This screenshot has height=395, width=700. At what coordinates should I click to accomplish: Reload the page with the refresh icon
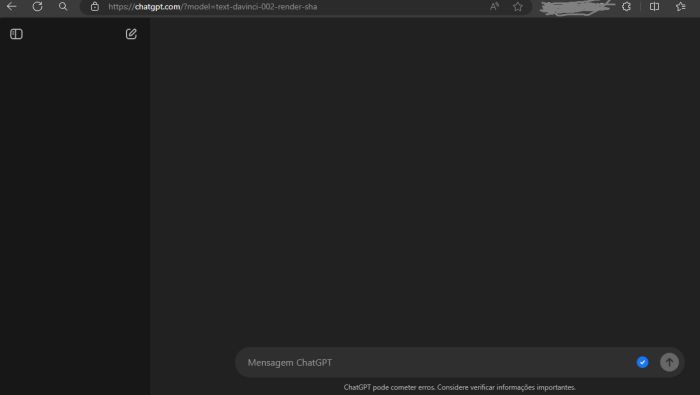coord(38,7)
